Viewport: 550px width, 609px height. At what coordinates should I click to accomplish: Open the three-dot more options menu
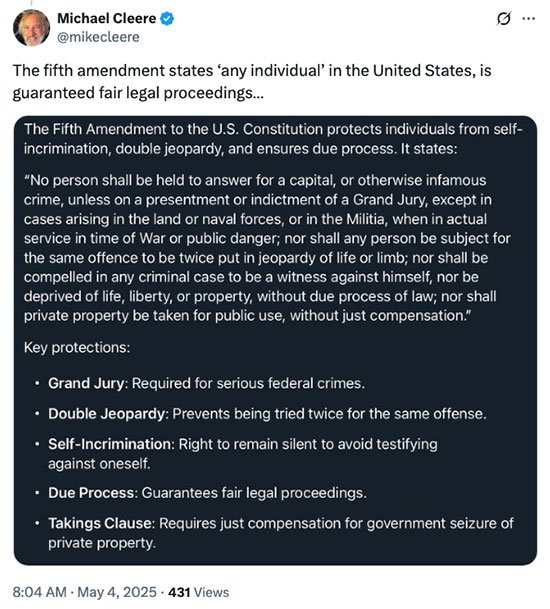(x=528, y=18)
